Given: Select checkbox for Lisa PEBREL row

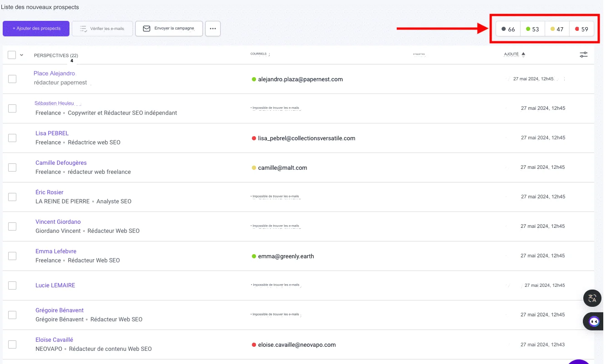Looking at the screenshot, I should (12, 138).
